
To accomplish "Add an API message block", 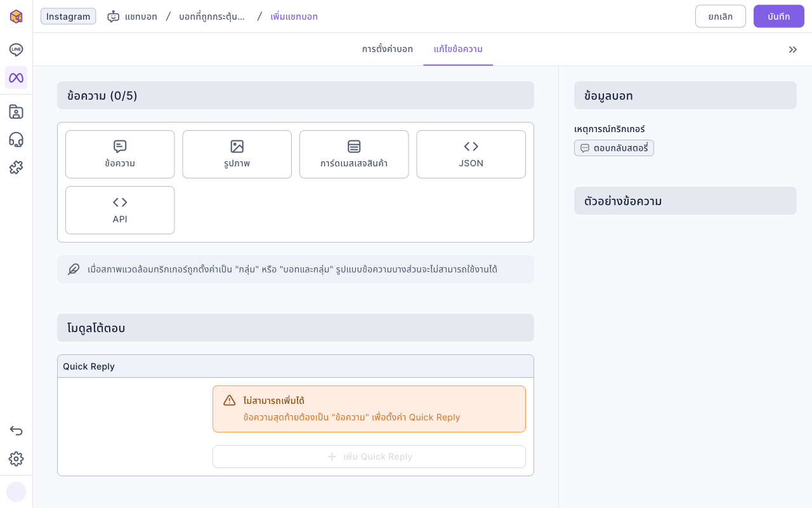I will (x=120, y=210).
